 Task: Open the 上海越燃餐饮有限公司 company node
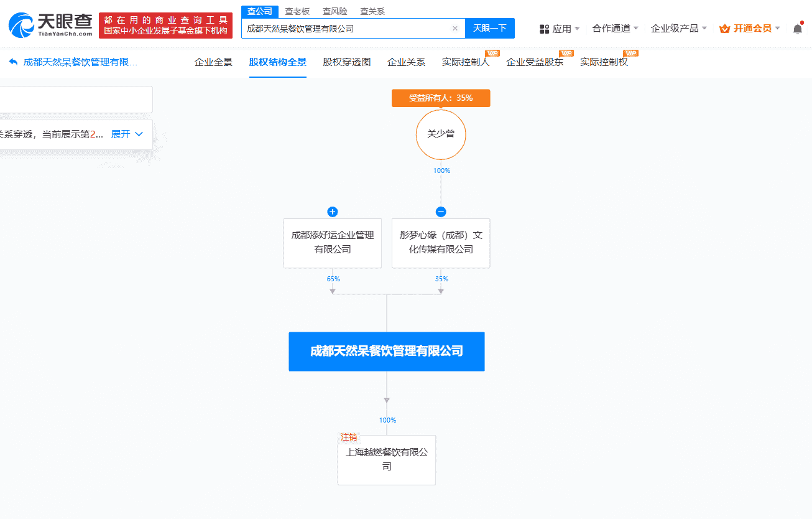(x=387, y=460)
